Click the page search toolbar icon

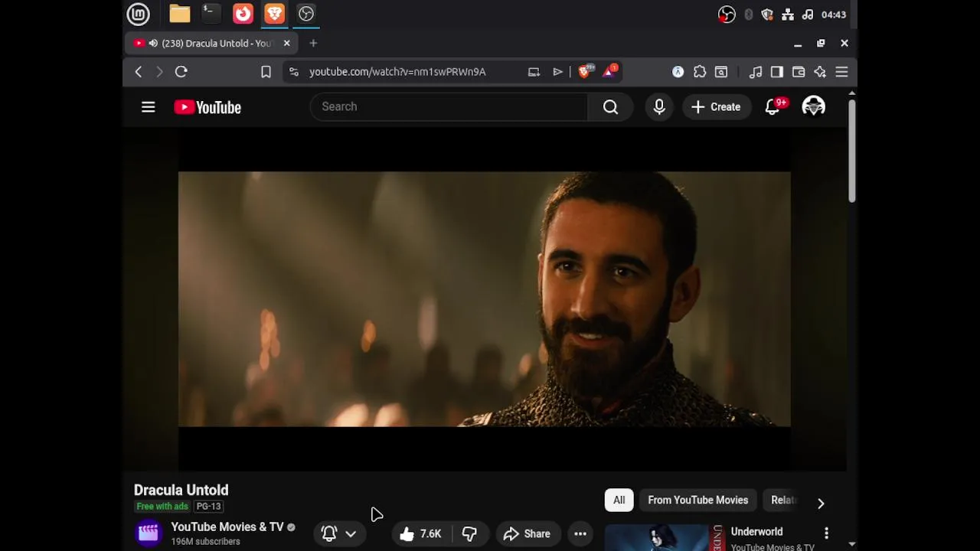coord(721,72)
